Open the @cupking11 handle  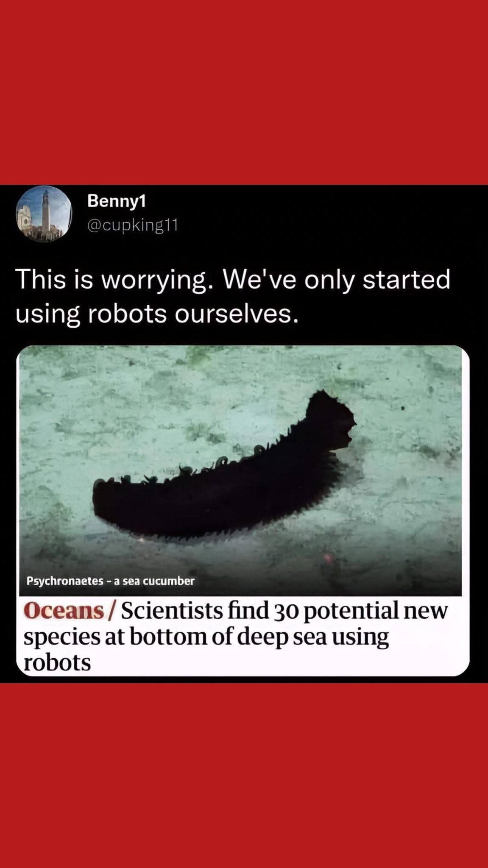[x=131, y=226]
